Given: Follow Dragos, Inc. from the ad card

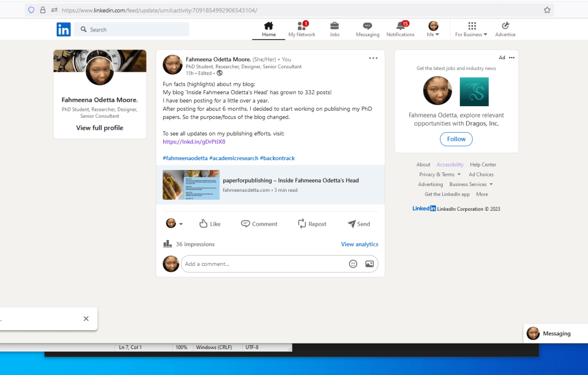Looking at the screenshot, I should pos(456,138).
